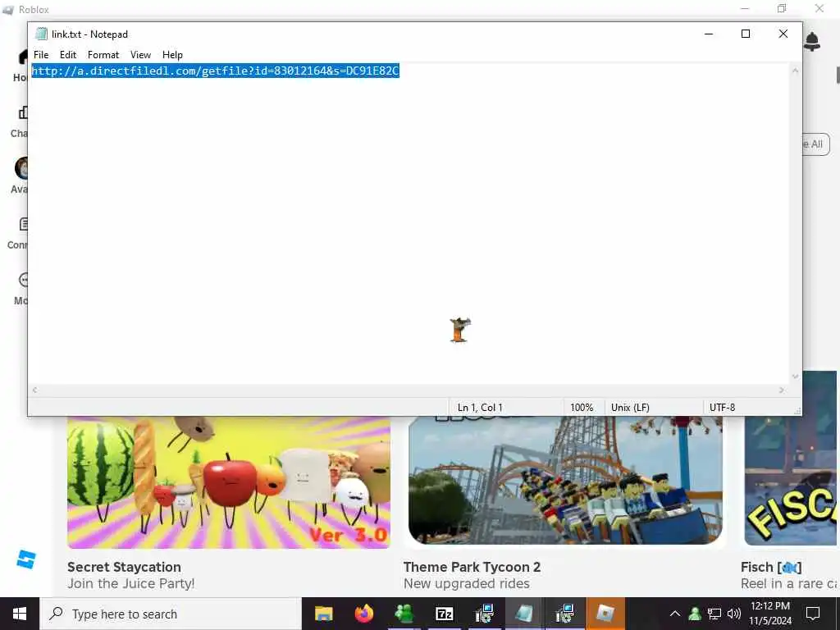This screenshot has height=630, width=840.
Task: Click the UTF-8 encoding status entry
Action: point(722,408)
